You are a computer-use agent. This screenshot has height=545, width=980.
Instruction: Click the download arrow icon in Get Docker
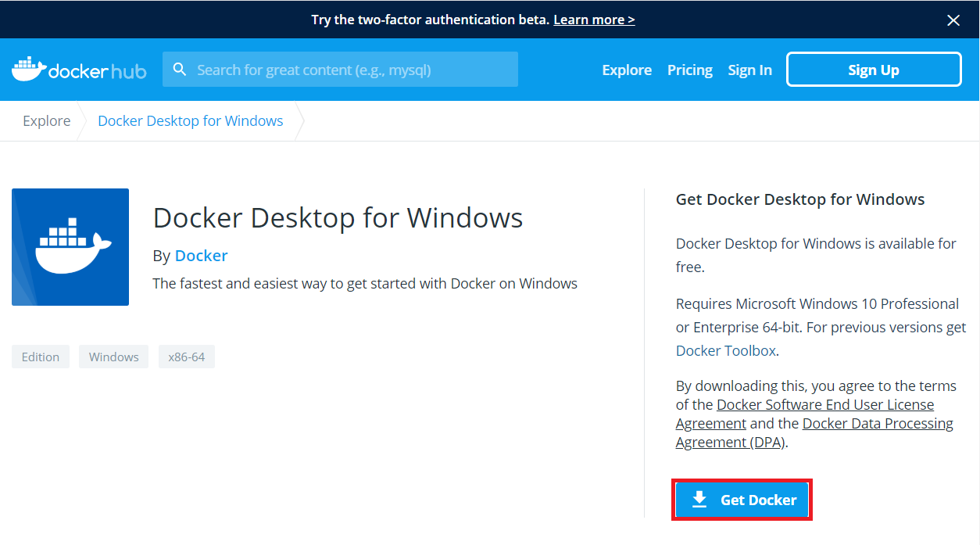pos(699,500)
